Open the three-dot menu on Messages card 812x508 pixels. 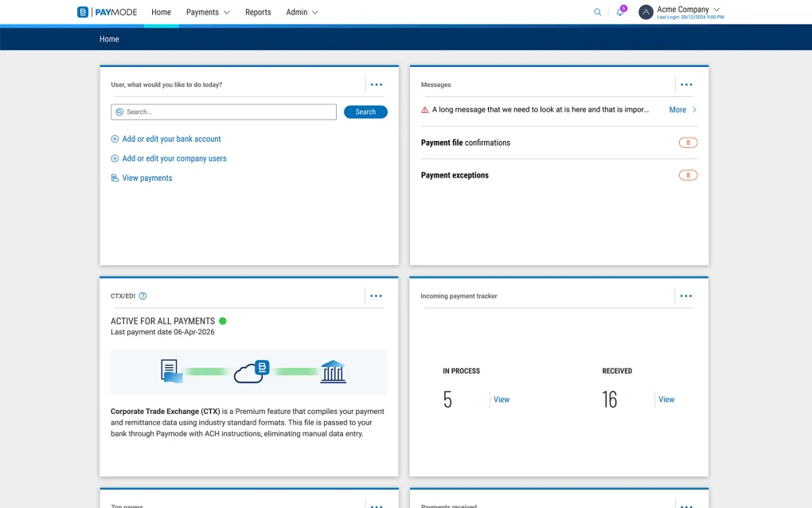[x=686, y=84]
